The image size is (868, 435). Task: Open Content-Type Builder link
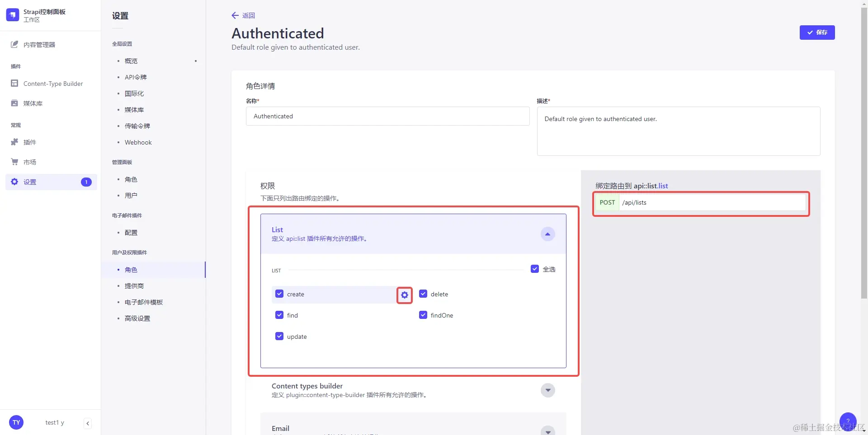click(x=53, y=84)
